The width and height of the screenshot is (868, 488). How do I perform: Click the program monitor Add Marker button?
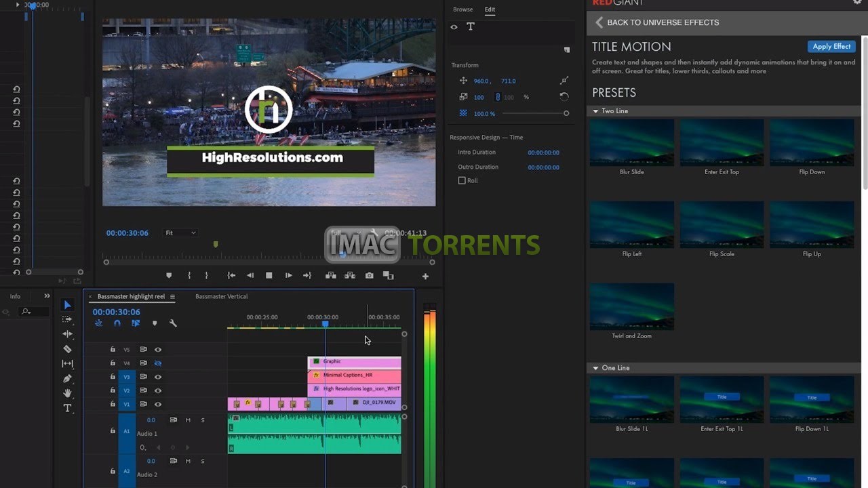tap(169, 275)
